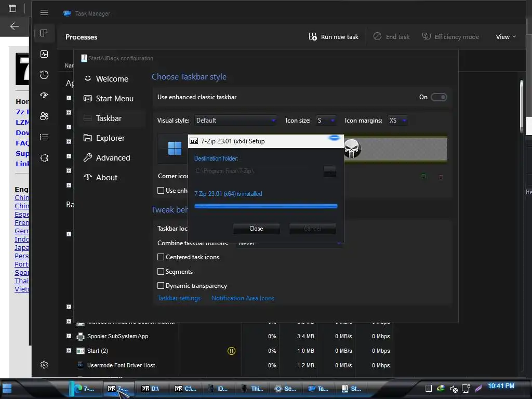This screenshot has height=399, width=532.
Task: Click Usermode Font Driver Host row
Action: [x=224, y=365]
